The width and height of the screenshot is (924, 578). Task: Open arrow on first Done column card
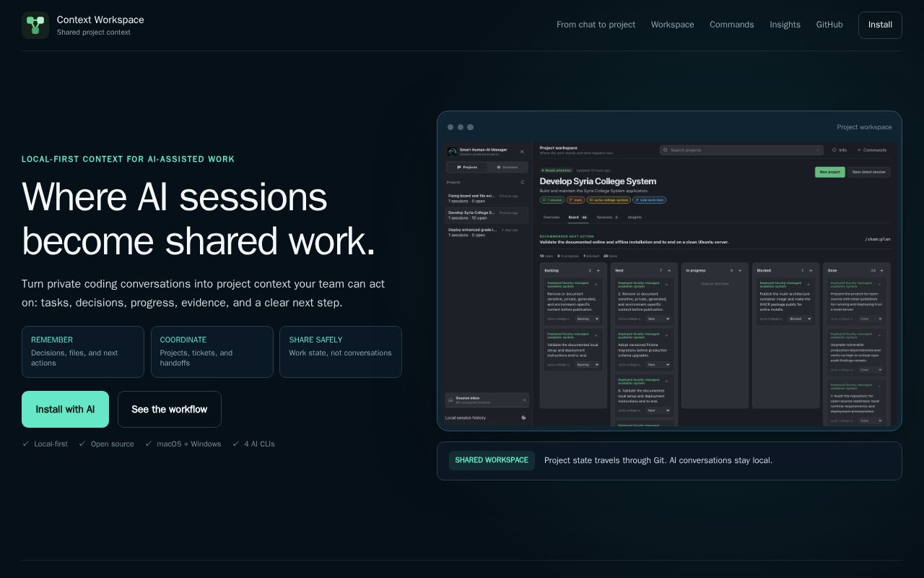pyautogui.click(x=879, y=285)
